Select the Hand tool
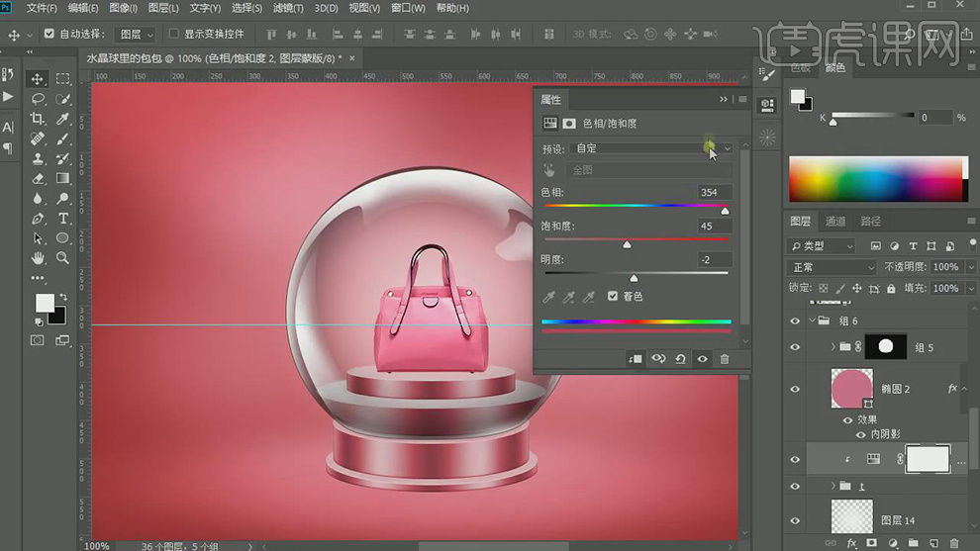Image resolution: width=980 pixels, height=551 pixels. coord(38,258)
